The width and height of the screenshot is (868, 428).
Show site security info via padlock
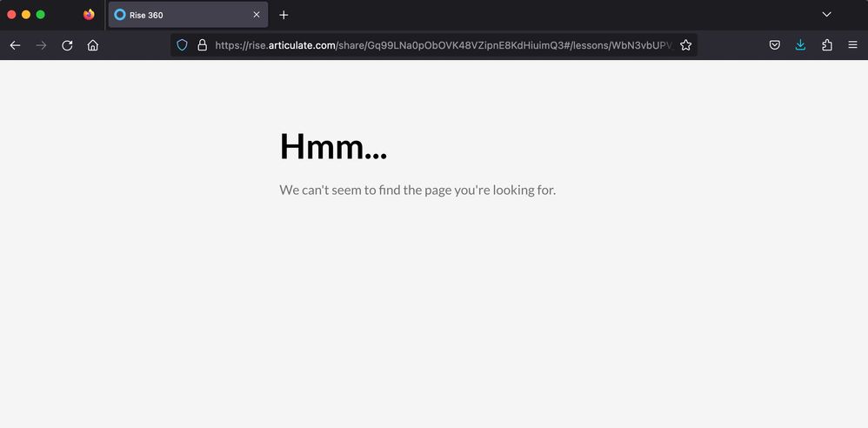point(202,45)
